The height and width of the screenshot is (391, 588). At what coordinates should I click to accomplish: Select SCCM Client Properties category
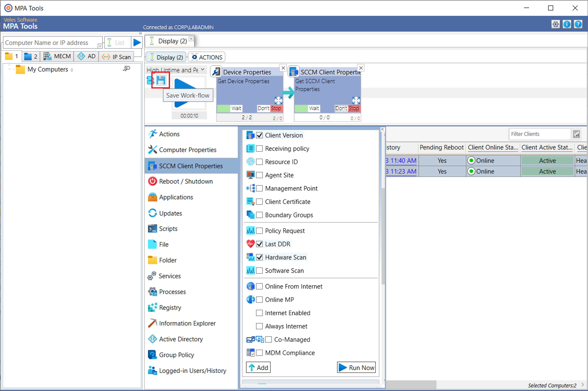[191, 166]
